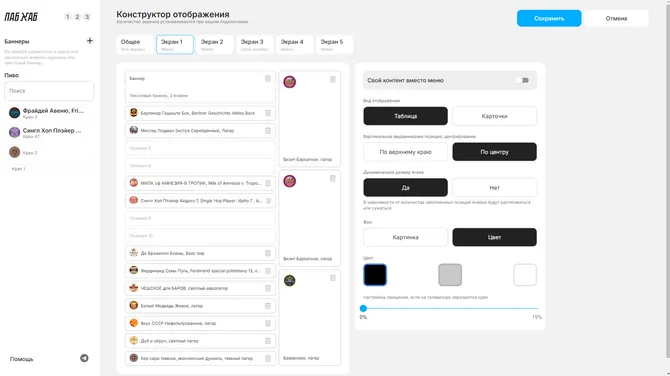Select step number 2 near the logo
This screenshot has height=376, width=670.
(77, 17)
